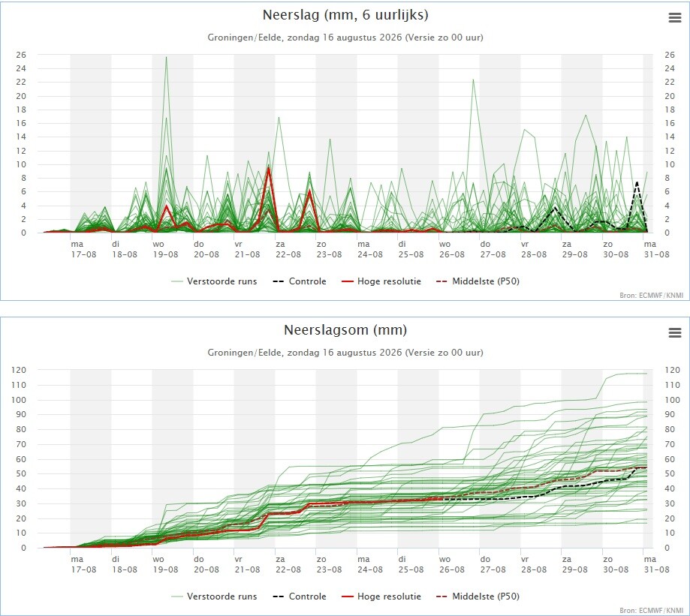
Task: Toggle Controle series in Neerslagsom legend
Action: click(300, 596)
